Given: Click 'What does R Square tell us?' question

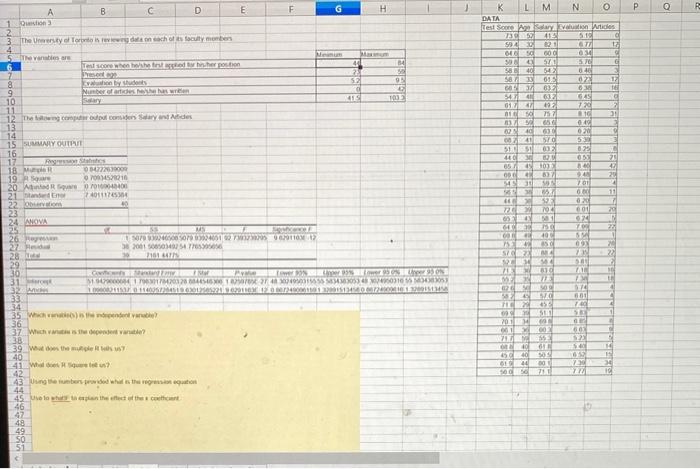Looking at the screenshot, I should coord(70,365).
